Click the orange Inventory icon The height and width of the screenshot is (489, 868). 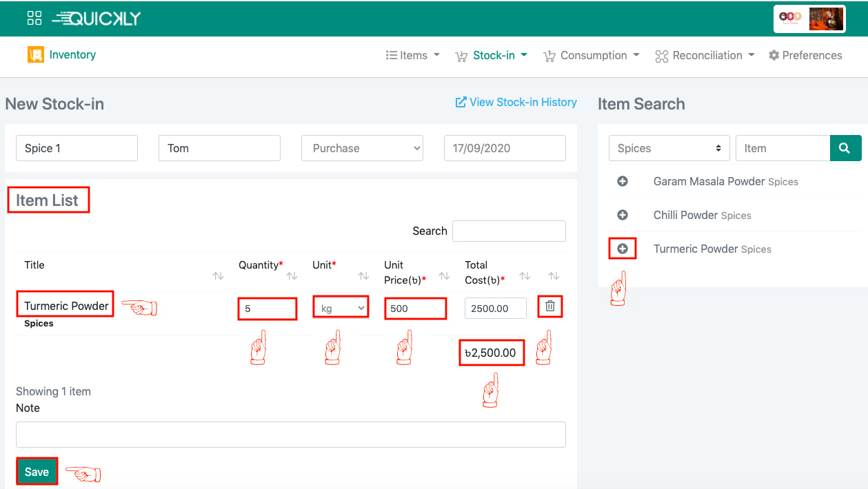tap(36, 55)
